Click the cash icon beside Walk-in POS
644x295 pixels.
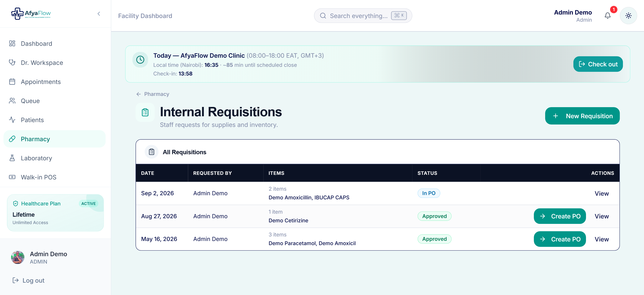pyautogui.click(x=12, y=177)
